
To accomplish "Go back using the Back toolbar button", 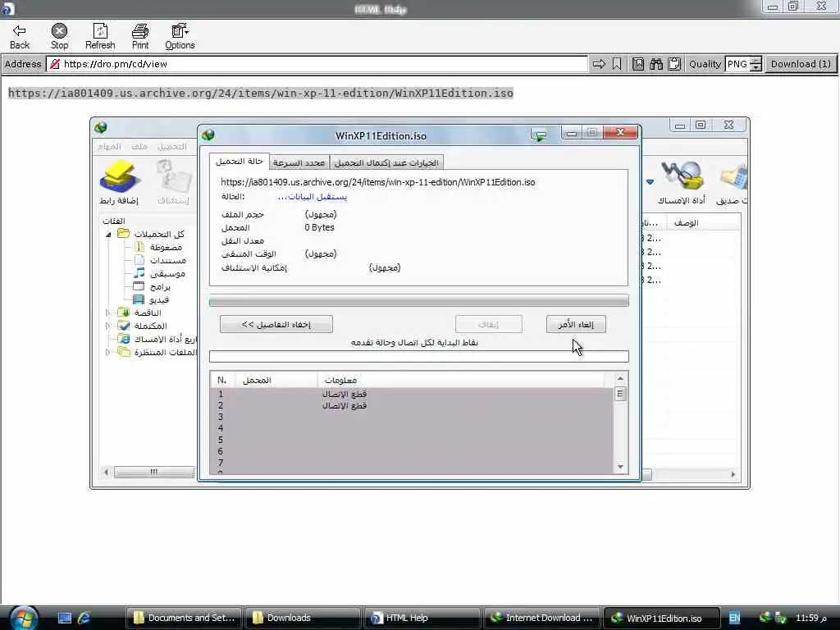I will point(20,36).
